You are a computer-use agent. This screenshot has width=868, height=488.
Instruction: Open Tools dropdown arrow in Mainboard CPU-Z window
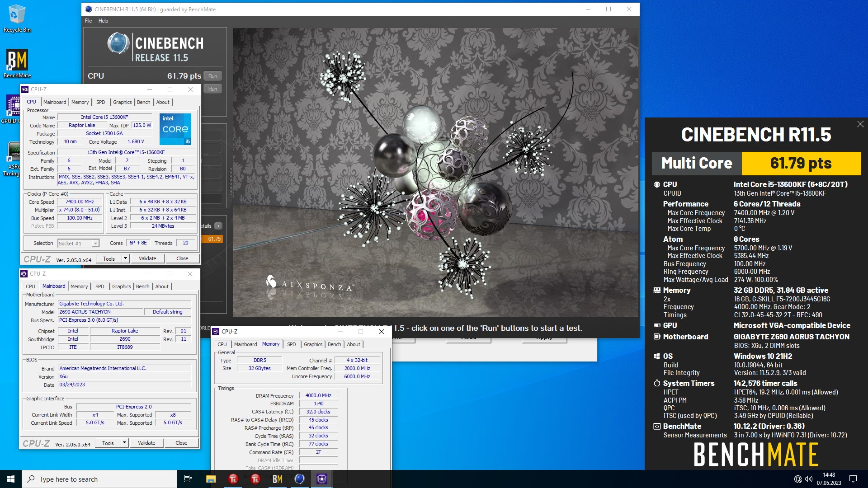(x=124, y=443)
